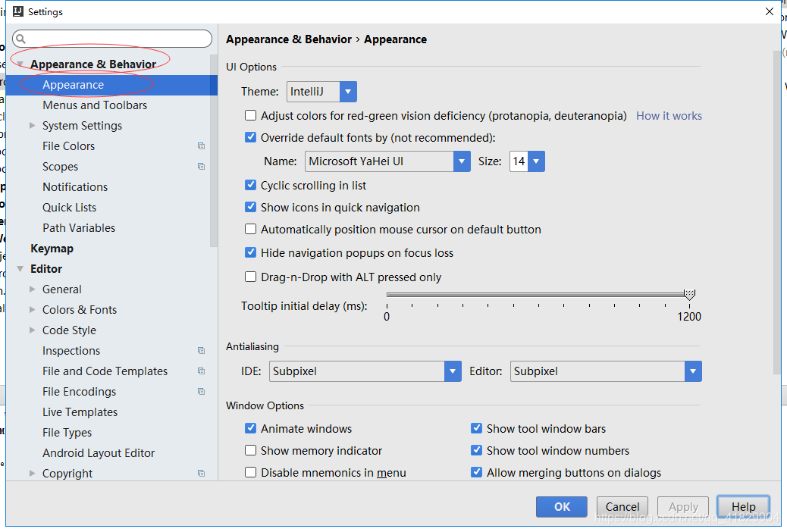Image resolution: width=787 pixels, height=532 pixels.
Task: Open File Types settings
Action: click(67, 433)
